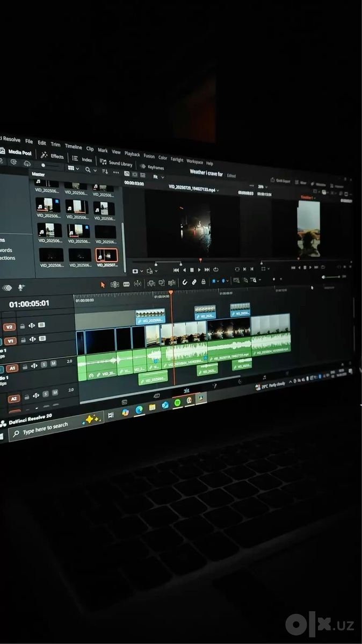This screenshot has height=644, width=362.
Task: Select the V1 track destination button
Action: point(10,341)
